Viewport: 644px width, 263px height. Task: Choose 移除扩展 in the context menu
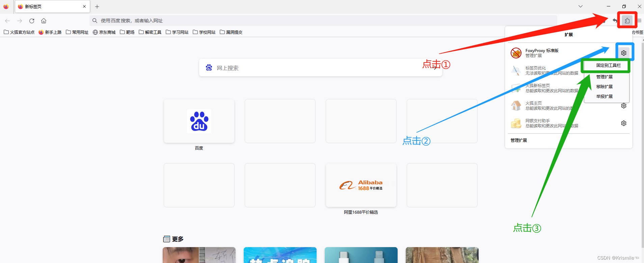pyautogui.click(x=607, y=87)
